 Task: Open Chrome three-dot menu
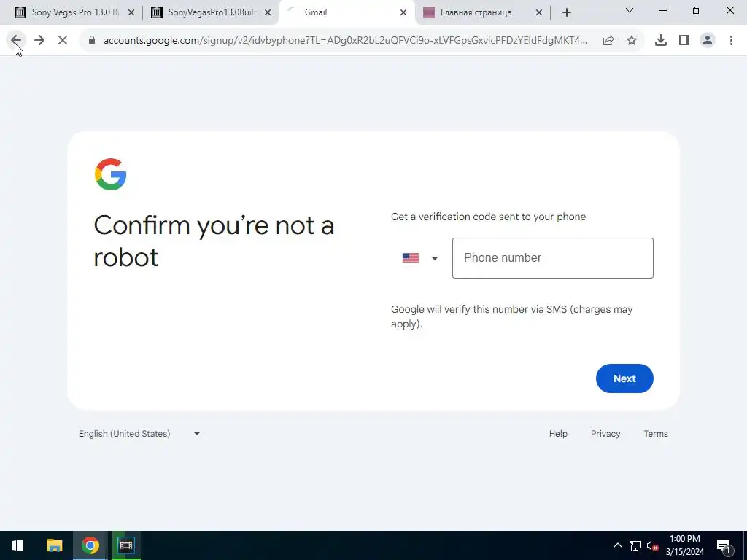tap(731, 41)
